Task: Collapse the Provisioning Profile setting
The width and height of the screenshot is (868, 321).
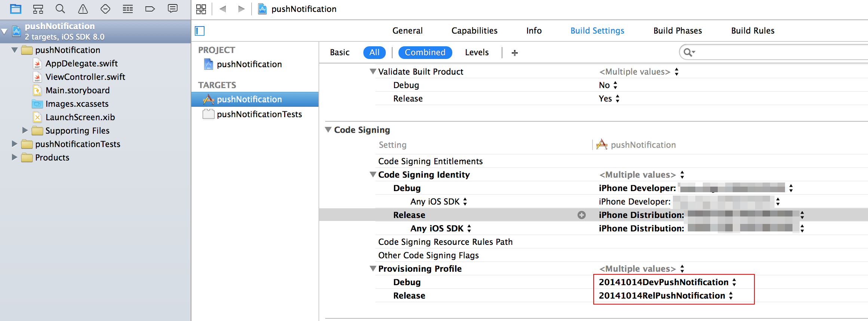Action: (373, 268)
